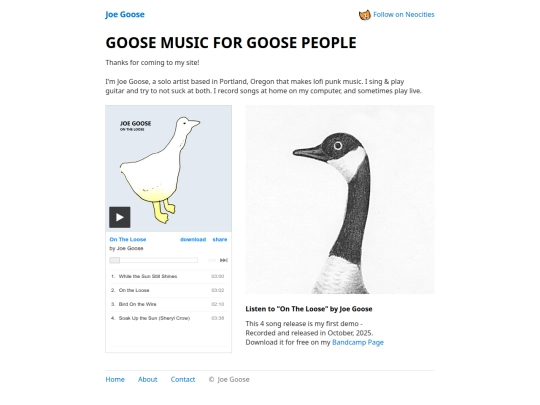Click the Neocities cat icon
This screenshot has width=540, height=405.
(365, 15)
